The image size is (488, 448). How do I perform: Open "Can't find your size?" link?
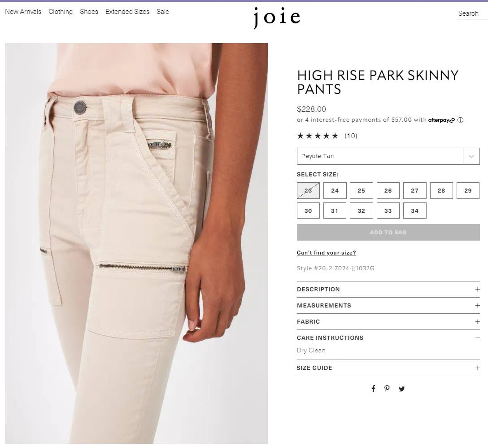(326, 253)
